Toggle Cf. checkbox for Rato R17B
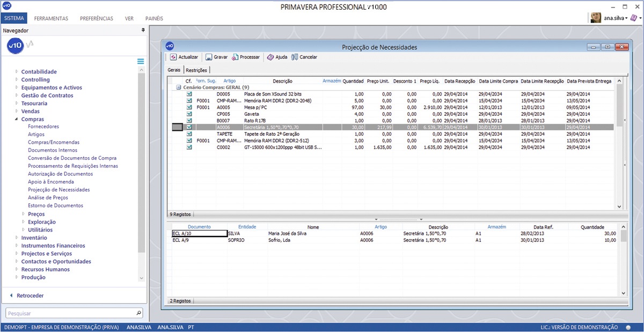The image size is (644, 332). (x=189, y=121)
